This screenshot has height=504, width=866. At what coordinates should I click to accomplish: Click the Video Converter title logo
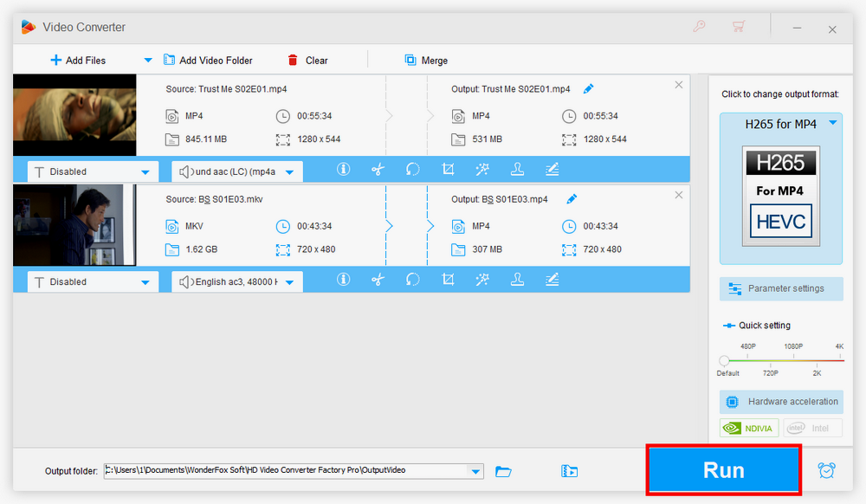coord(29,27)
